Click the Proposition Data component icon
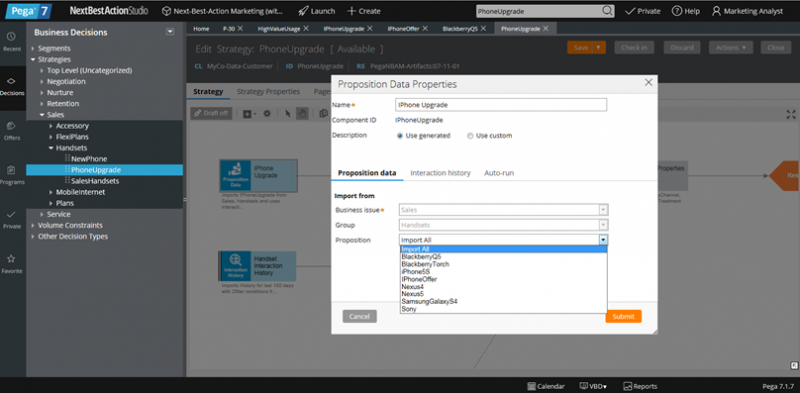800x393 pixels. tap(236, 175)
